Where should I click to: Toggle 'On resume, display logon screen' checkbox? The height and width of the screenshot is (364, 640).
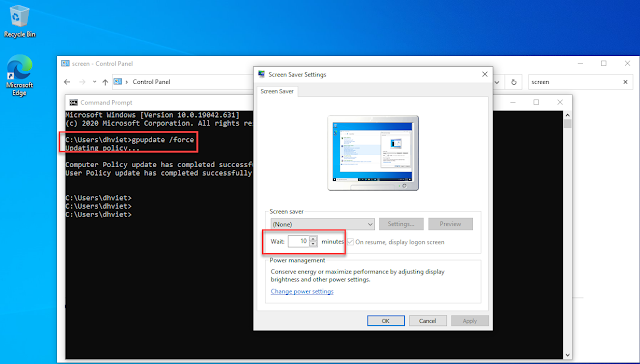(x=350, y=242)
